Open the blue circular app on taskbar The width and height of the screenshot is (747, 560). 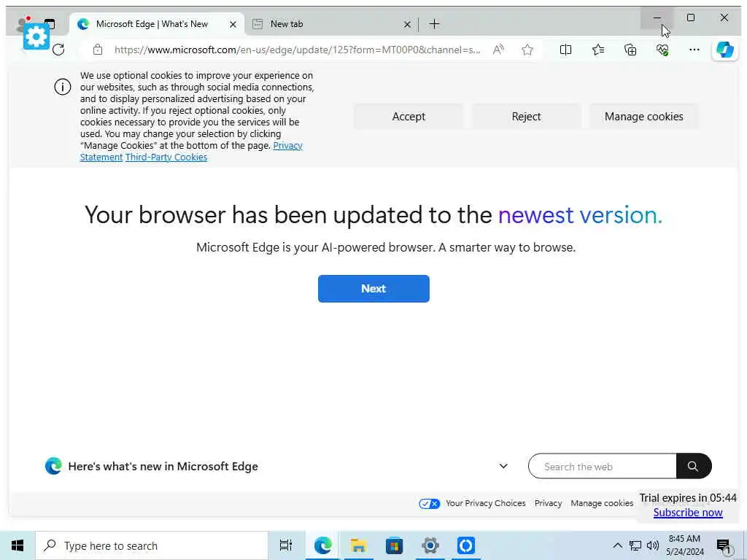tap(465, 545)
